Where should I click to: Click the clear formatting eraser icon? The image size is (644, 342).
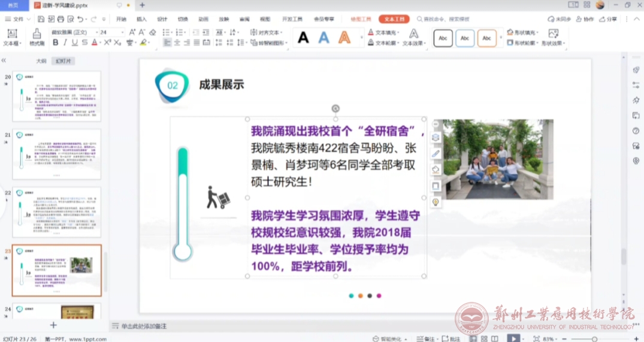[152, 32]
